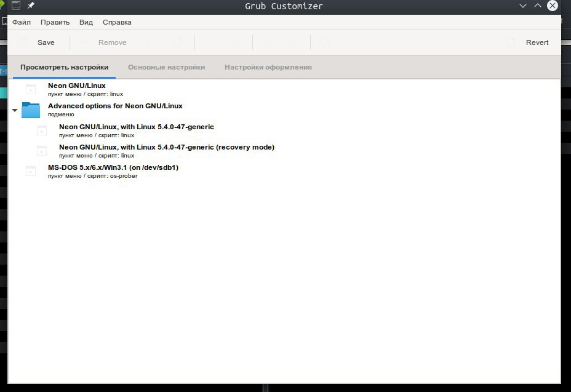This screenshot has width=571, height=392.
Task: Click the Revert label in toolbar
Action: point(537,42)
